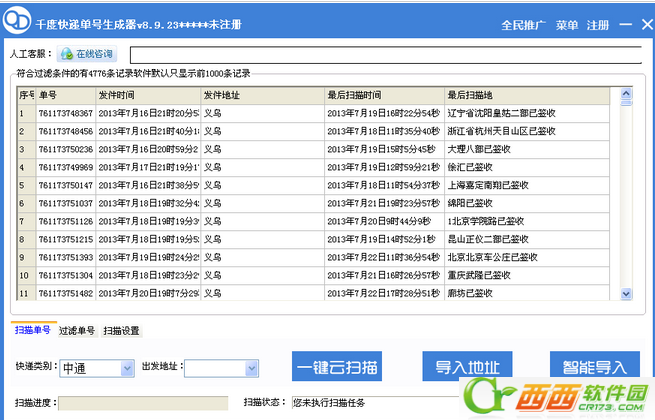
Task: Sort by the 发件地址 column header
Action: pyautogui.click(x=263, y=95)
